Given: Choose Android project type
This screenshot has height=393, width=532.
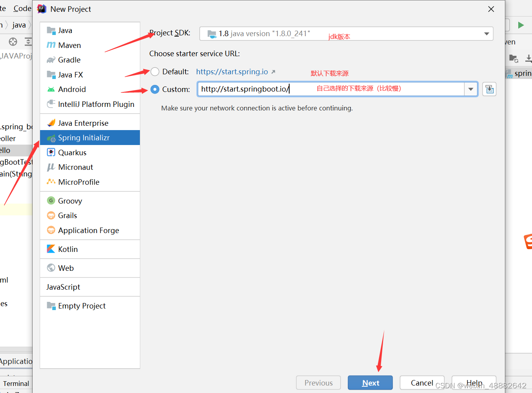Looking at the screenshot, I should tap(90, 89).
